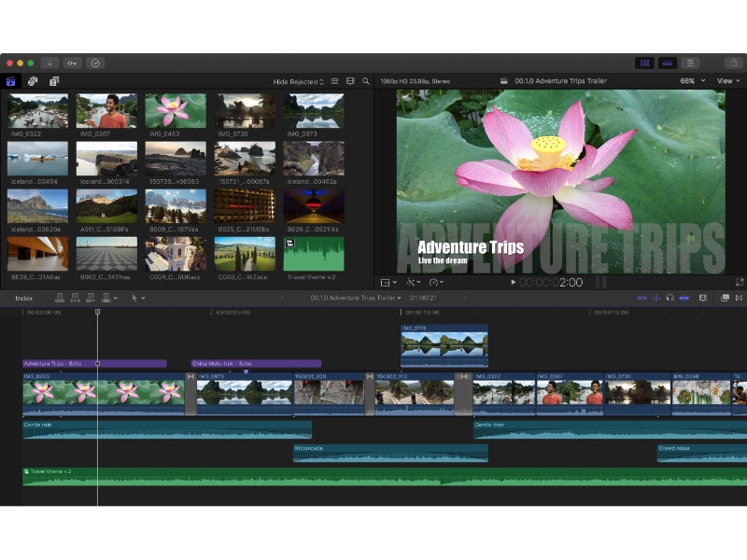Open Hide Rejected filter dropdown
Viewport: 747px width, 560px height.
point(298,81)
